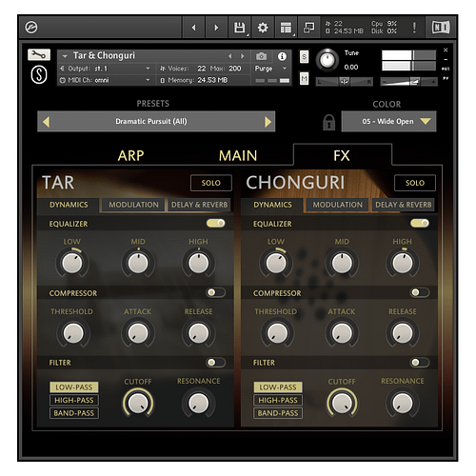Open the Dramatic Pursuit (All) preset selector

pyautogui.click(x=156, y=121)
